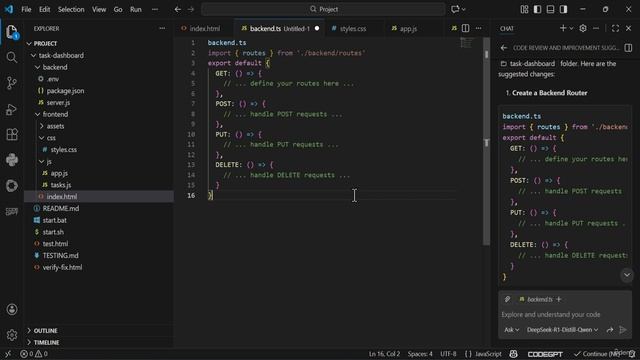640x360 pixels.
Task: Open the Extensions view
Action: coord(12,134)
